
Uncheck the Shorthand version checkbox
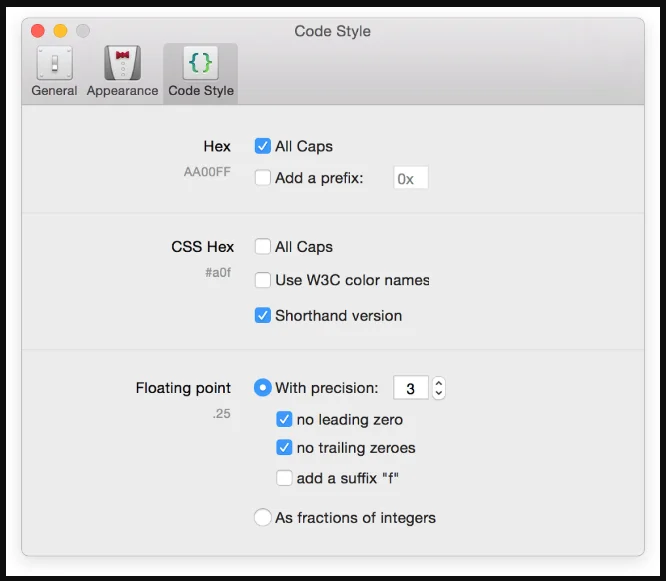(262, 316)
